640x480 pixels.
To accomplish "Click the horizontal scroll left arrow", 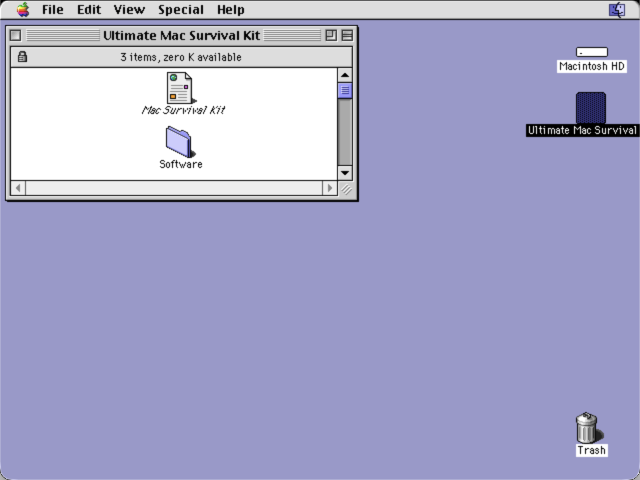I will click(x=18, y=188).
